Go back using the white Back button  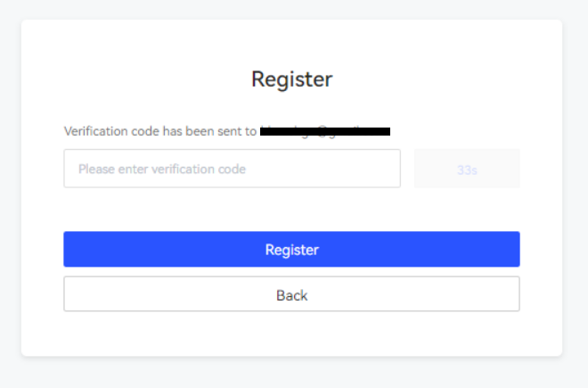[291, 294]
